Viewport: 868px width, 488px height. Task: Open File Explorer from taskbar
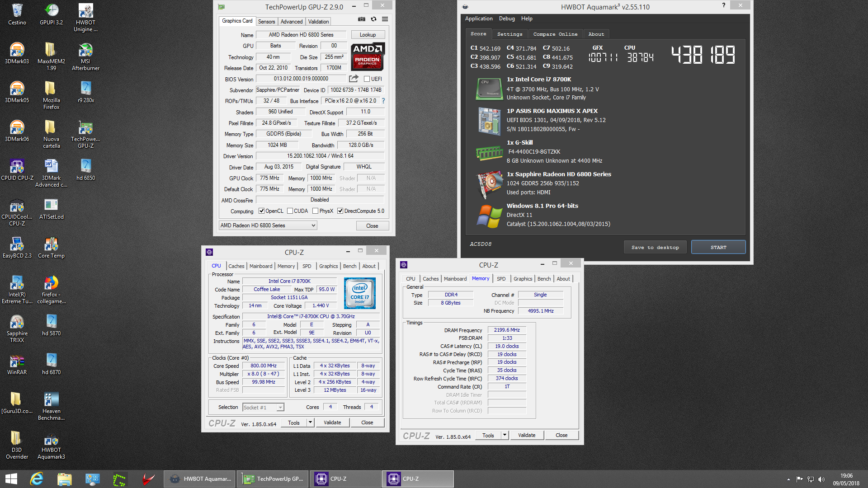tap(64, 479)
